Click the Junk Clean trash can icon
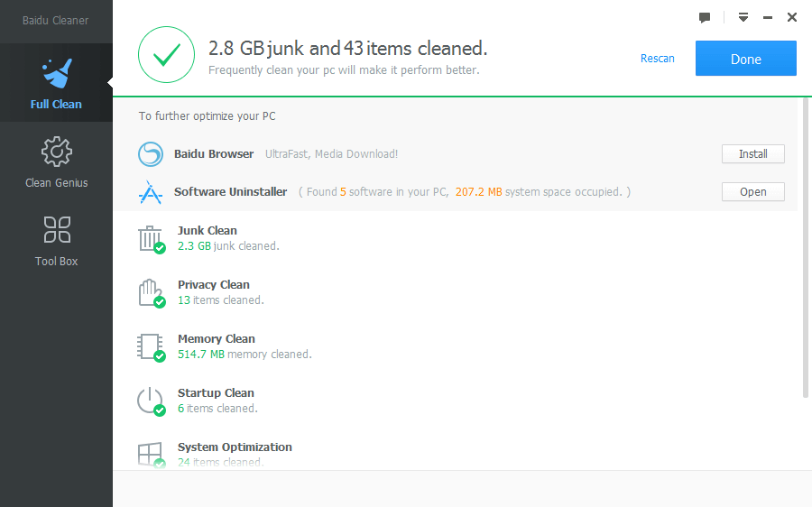Image resolution: width=812 pixels, height=507 pixels. (150, 238)
